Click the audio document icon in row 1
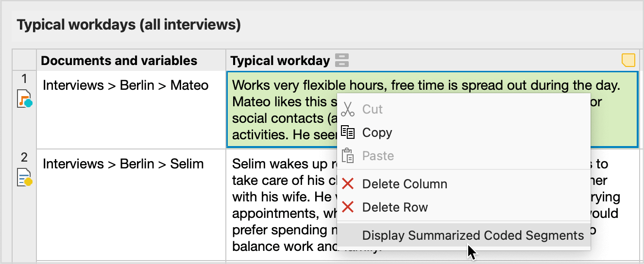The width and height of the screenshot is (644, 264). (x=24, y=99)
